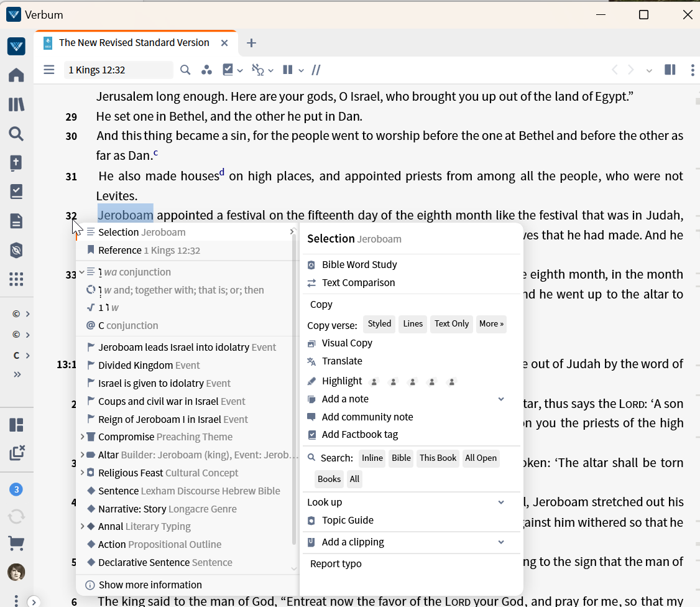Open the Layouts icon in sidebar

click(x=16, y=425)
